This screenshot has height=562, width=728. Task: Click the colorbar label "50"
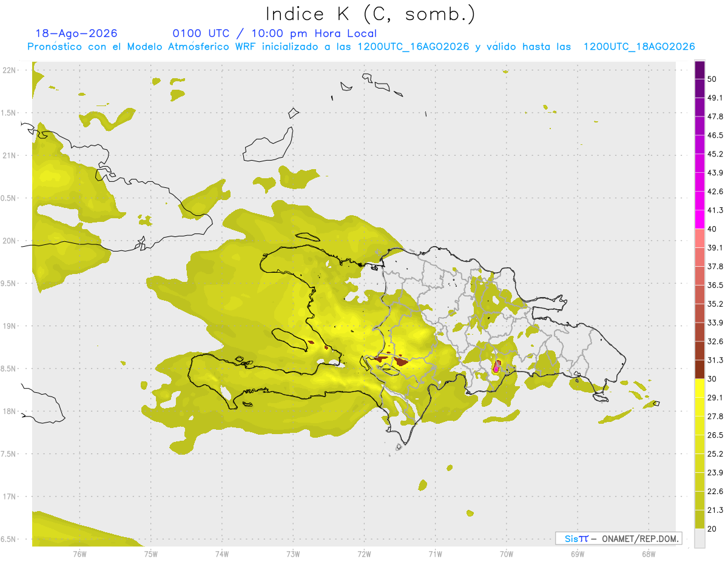pyautogui.click(x=713, y=79)
